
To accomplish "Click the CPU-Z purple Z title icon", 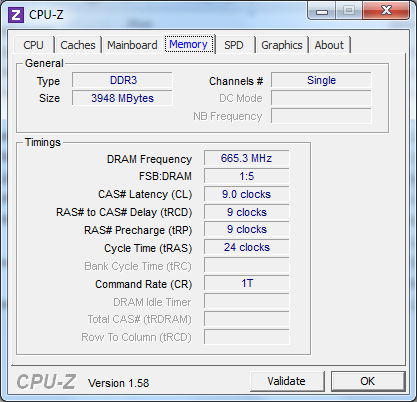I will click(16, 15).
